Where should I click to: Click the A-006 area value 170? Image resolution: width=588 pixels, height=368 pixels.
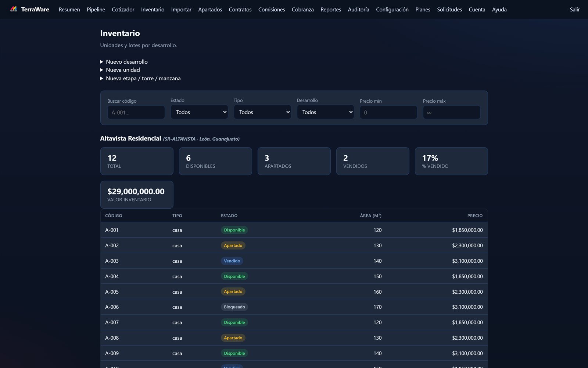(x=377, y=307)
